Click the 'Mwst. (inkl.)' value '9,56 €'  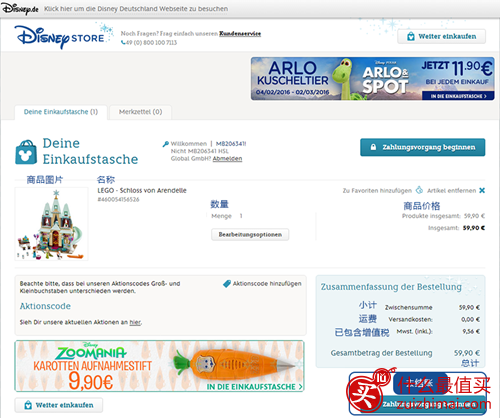coord(471,331)
